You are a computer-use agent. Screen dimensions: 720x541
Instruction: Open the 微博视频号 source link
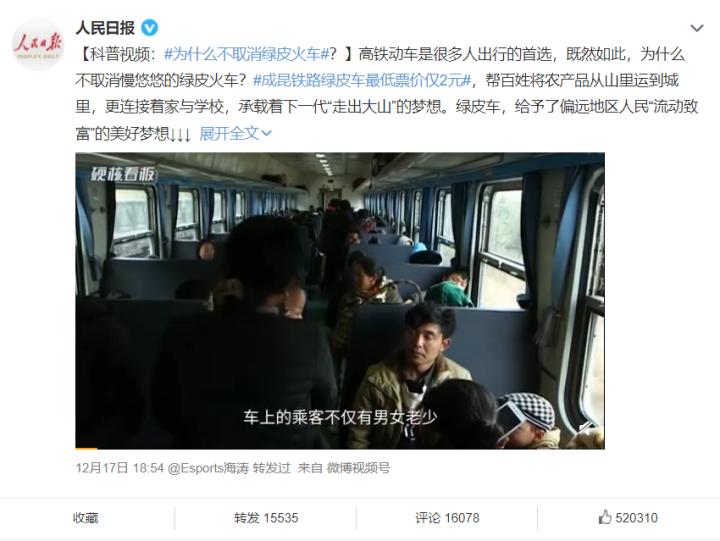(x=358, y=468)
